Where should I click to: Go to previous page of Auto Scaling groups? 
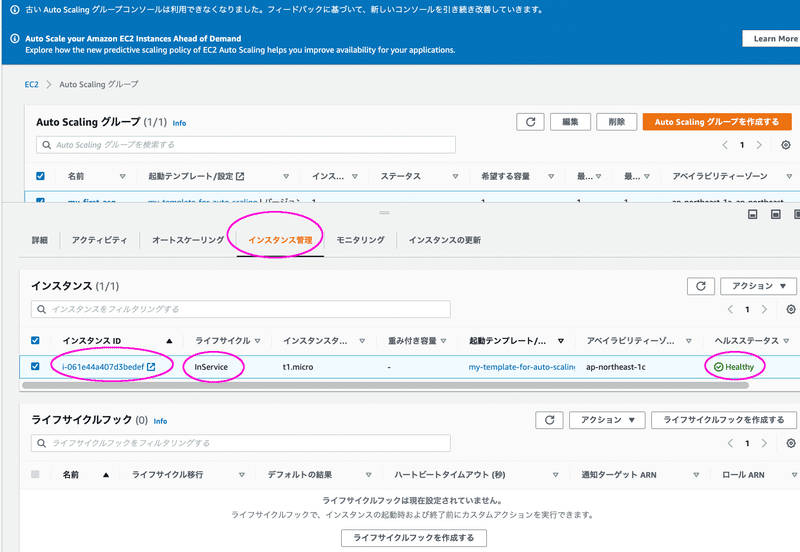tap(725, 145)
